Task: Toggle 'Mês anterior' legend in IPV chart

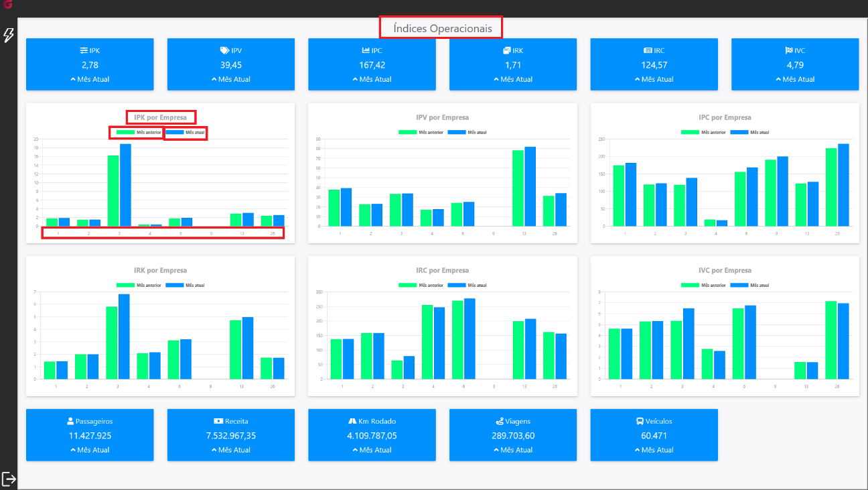Action: click(x=421, y=132)
